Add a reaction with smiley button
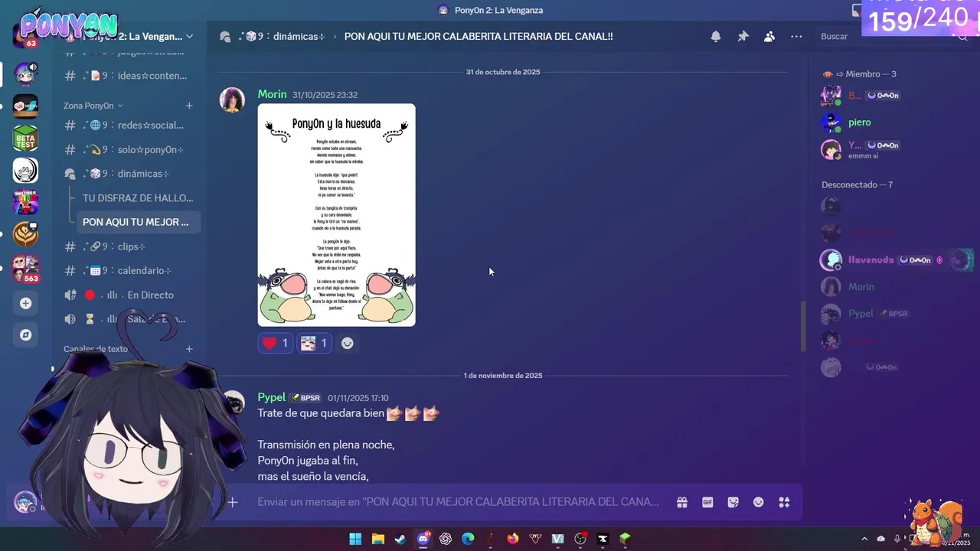The width and height of the screenshot is (980, 551). [x=348, y=344]
